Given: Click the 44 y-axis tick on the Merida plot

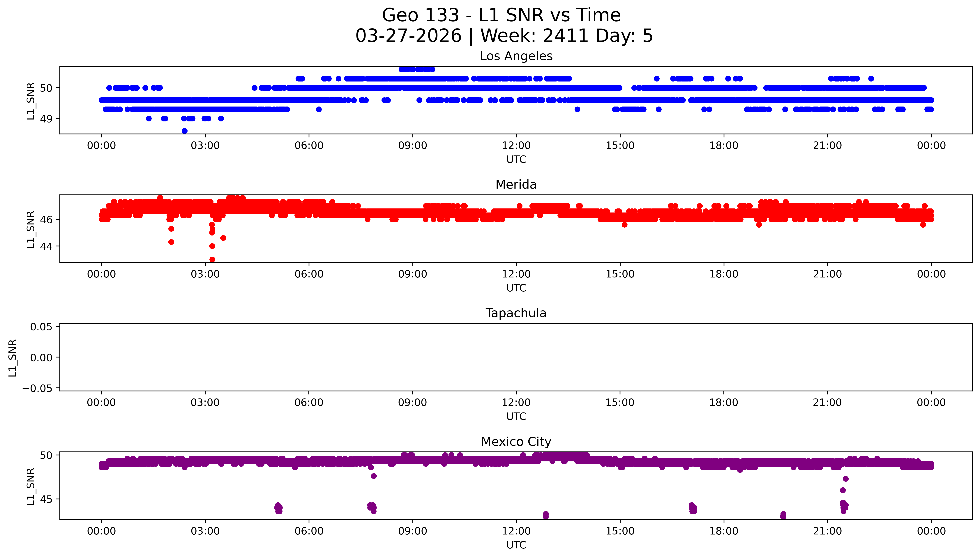Looking at the screenshot, I should pyautogui.click(x=46, y=246).
